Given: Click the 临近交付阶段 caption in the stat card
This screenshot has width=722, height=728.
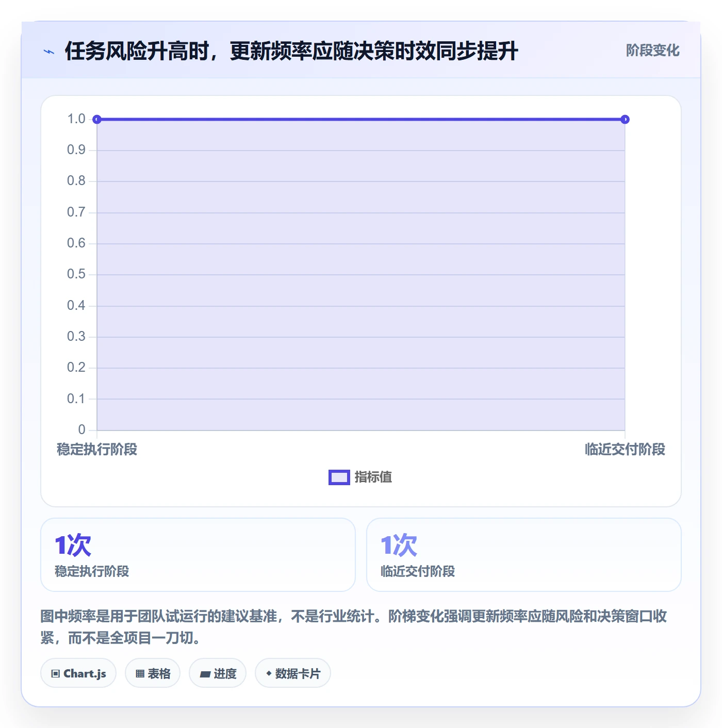Looking at the screenshot, I should [x=418, y=571].
